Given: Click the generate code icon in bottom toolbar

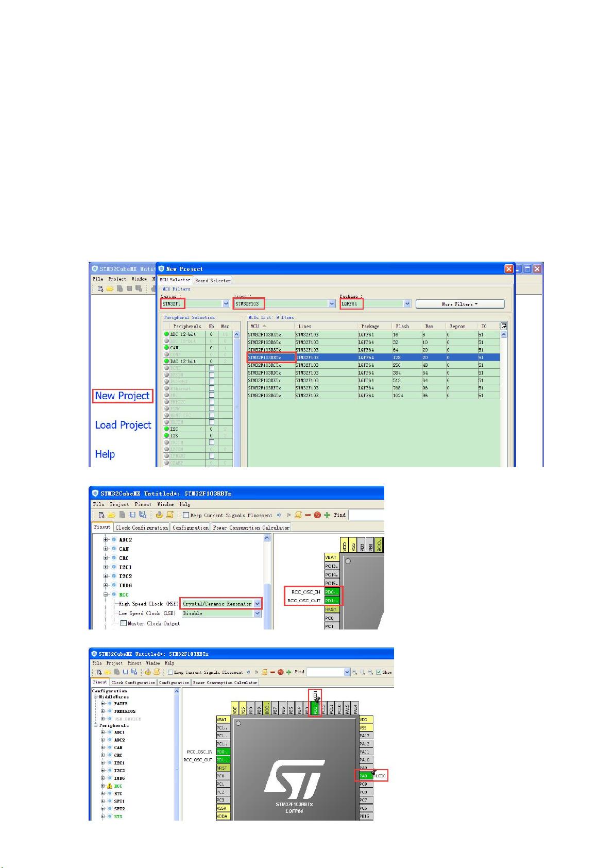Looking at the screenshot, I should (x=147, y=672).
